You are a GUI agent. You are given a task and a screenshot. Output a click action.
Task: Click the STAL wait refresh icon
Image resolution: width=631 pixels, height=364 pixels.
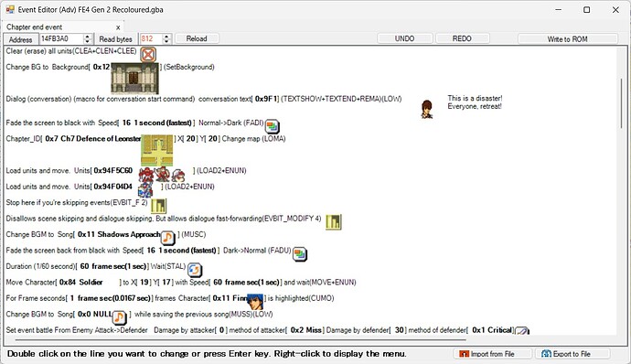tap(195, 270)
